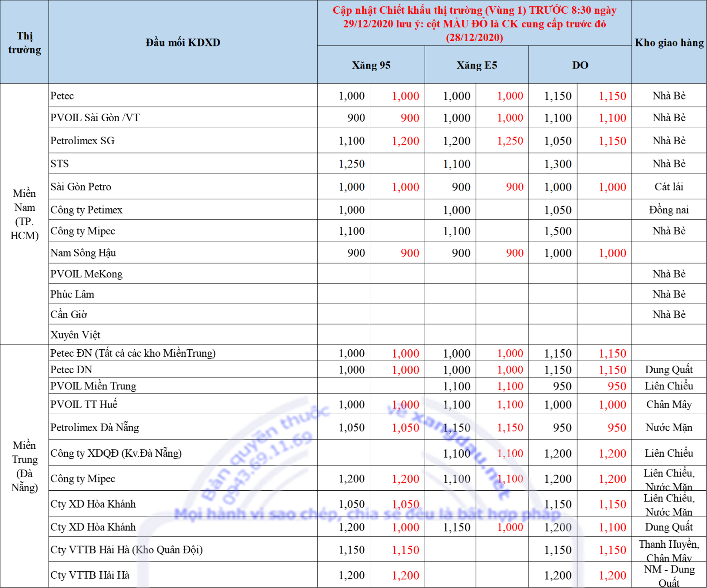This screenshot has height=588, width=707.
Task: Click the red 'Cập nhật Chiết khấu thị trường' title
Action: [x=475, y=23]
